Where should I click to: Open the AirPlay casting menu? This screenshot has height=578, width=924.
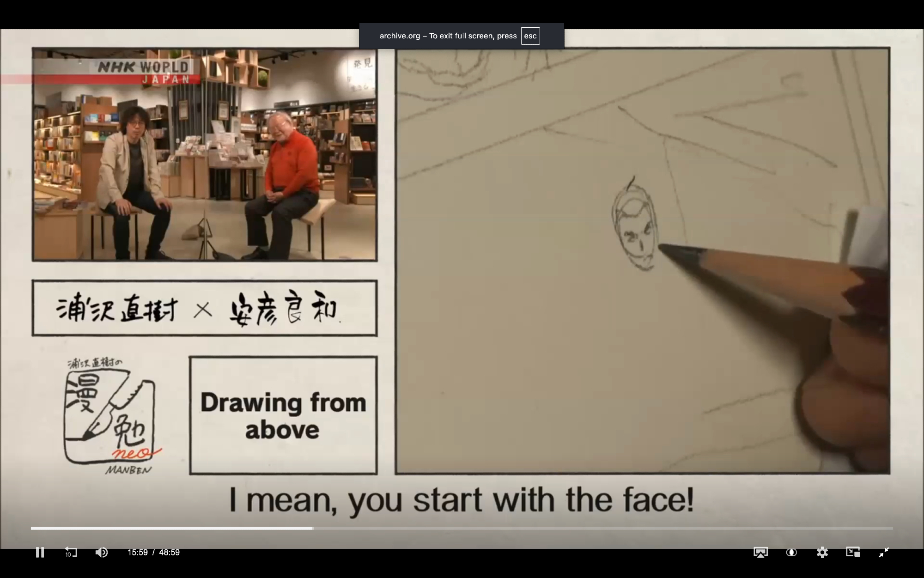[x=760, y=552]
